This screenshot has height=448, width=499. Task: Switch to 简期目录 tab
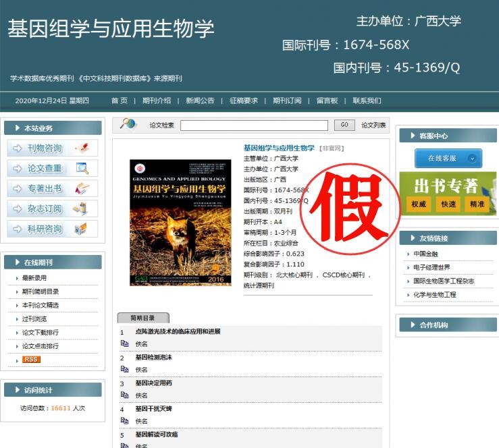(142, 318)
